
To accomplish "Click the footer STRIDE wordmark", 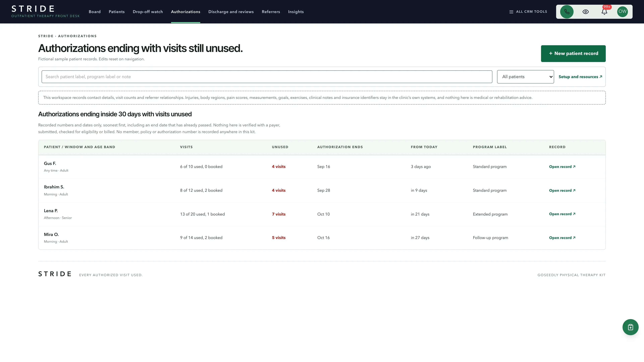I will tap(55, 274).
